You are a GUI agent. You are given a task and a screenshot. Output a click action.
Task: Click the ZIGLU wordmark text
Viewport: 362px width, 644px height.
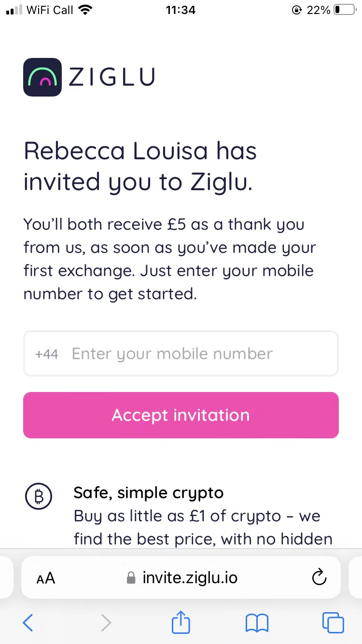pyautogui.click(x=111, y=77)
